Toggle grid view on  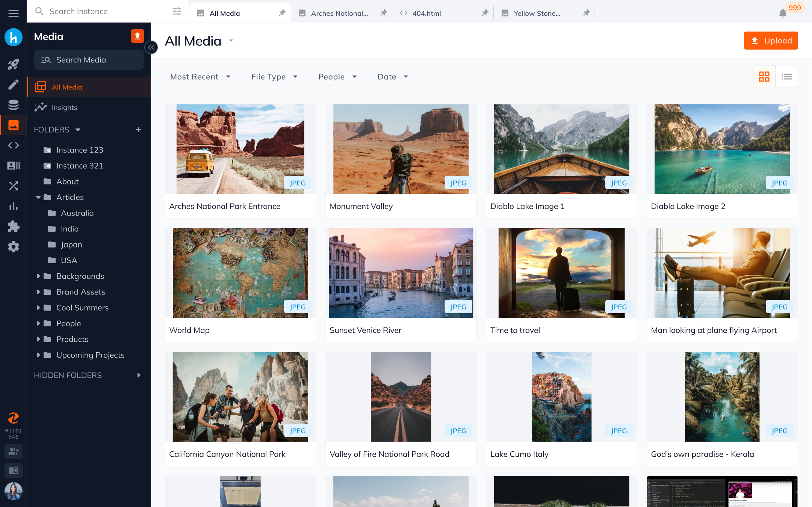[x=764, y=77]
